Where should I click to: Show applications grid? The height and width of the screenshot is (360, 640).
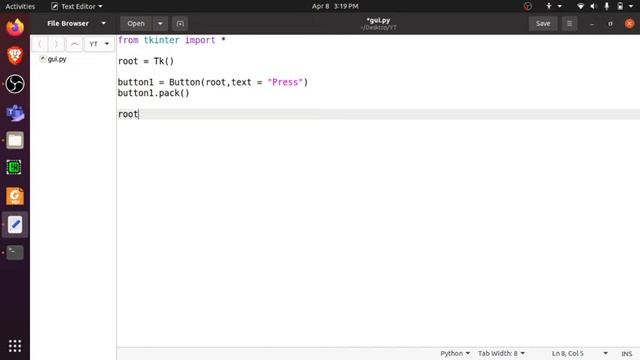tap(15, 346)
